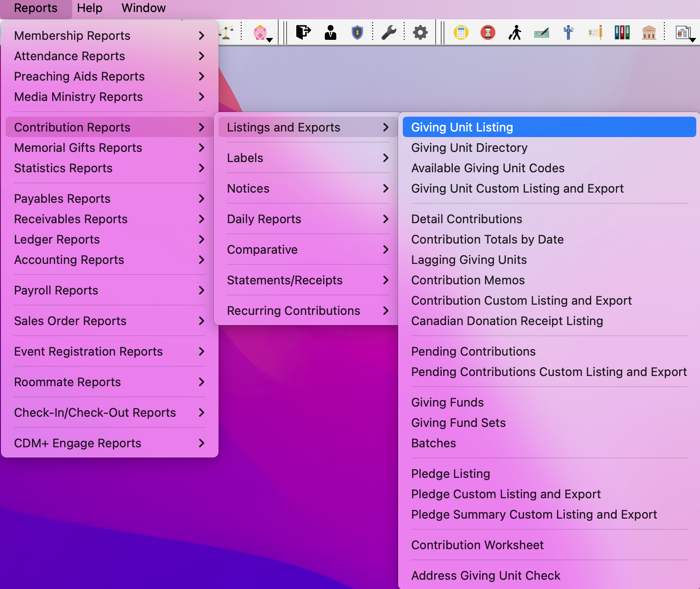Image resolution: width=700 pixels, height=589 pixels.
Task: Click Contribution Worksheet option
Action: [477, 545]
